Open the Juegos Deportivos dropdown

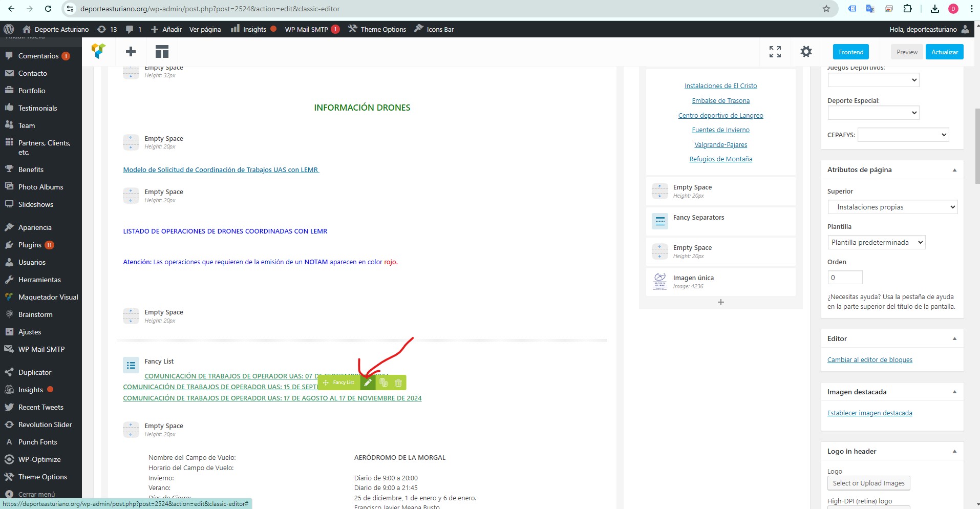point(873,80)
